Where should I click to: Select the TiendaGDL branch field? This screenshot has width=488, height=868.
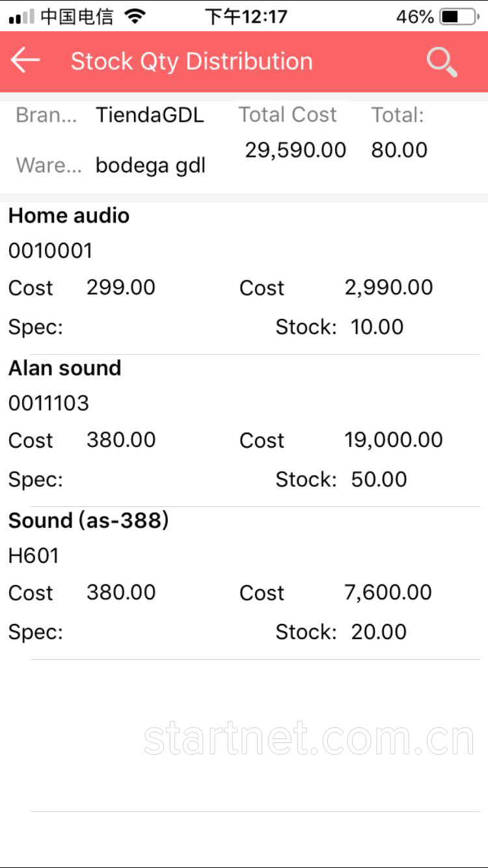click(150, 115)
